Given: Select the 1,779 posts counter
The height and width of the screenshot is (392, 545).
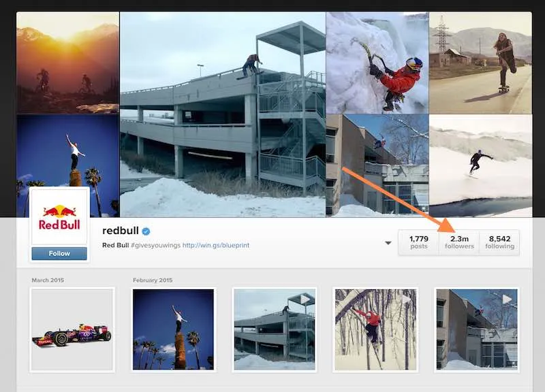Looking at the screenshot, I should (x=419, y=242).
